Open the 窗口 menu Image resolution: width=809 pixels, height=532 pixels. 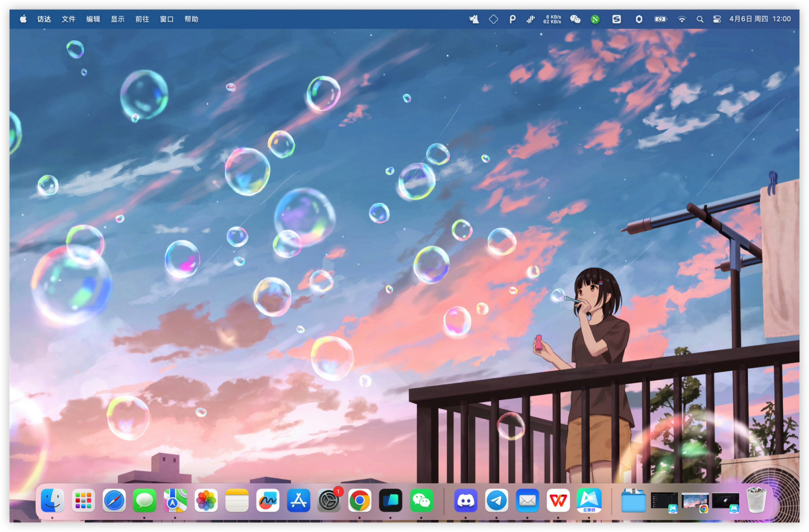167,19
